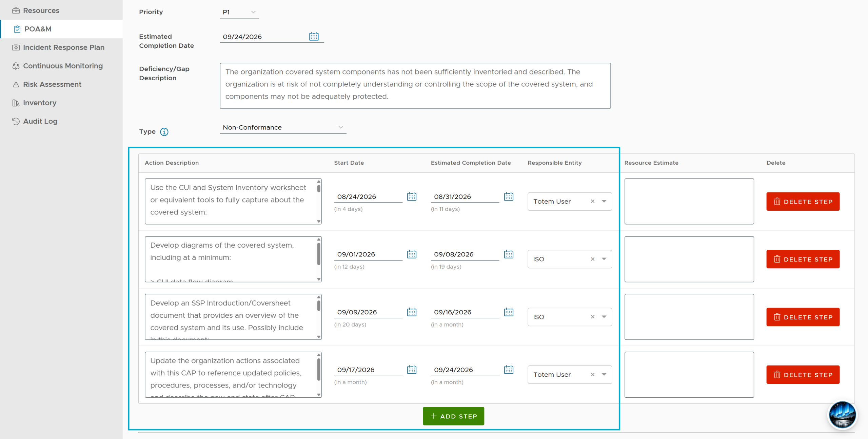Open calendar picker for start date 09/01/2026
The height and width of the screenshot is (439, 868).
point(412,254)
